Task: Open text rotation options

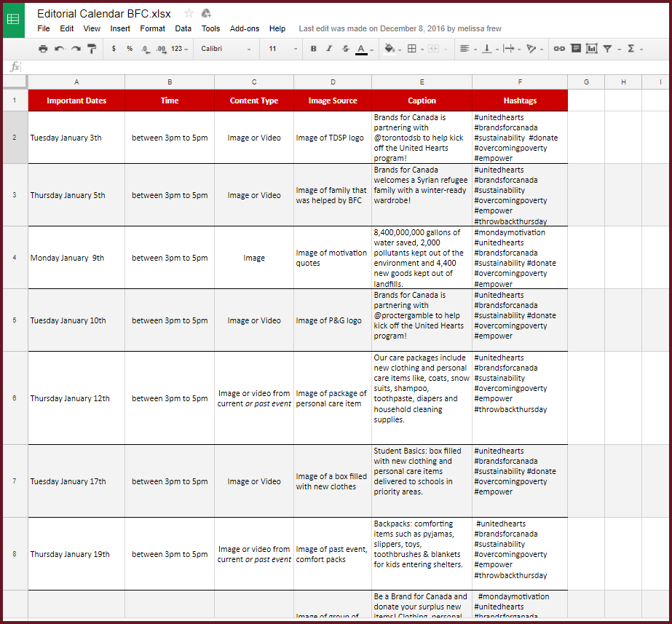Action: coord(531,49)
